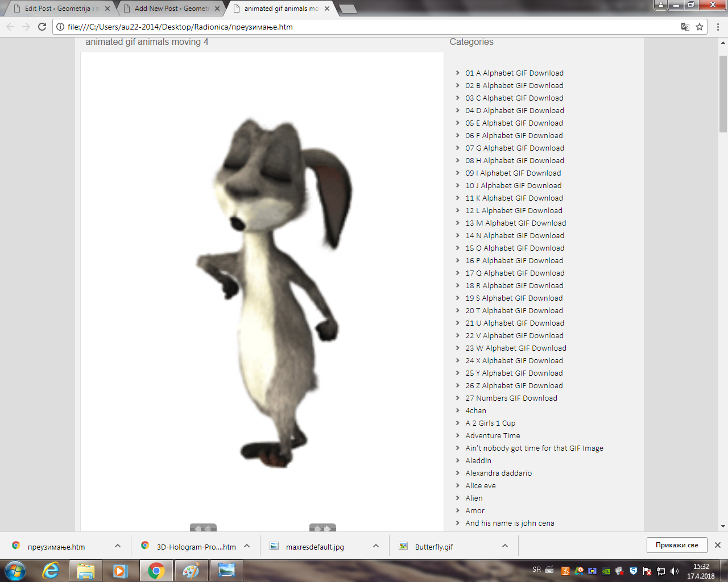The width and height of the screenshot is (728, 582).
Task: Go back to the previous page
Action: 10,27
